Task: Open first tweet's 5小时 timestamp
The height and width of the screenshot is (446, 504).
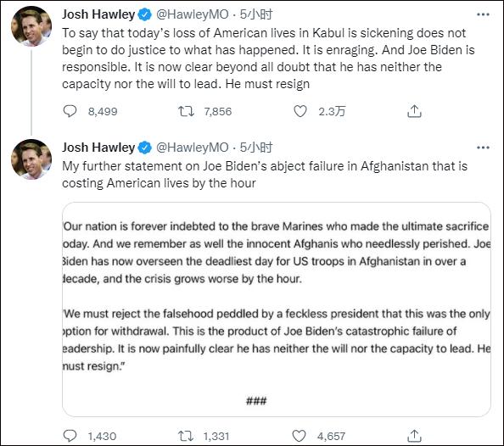Action: [256, 14]
